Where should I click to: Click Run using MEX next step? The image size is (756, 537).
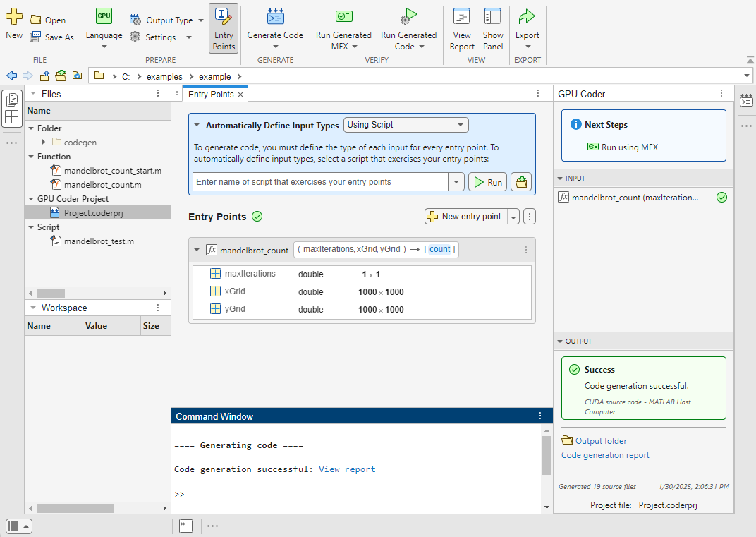623,147
